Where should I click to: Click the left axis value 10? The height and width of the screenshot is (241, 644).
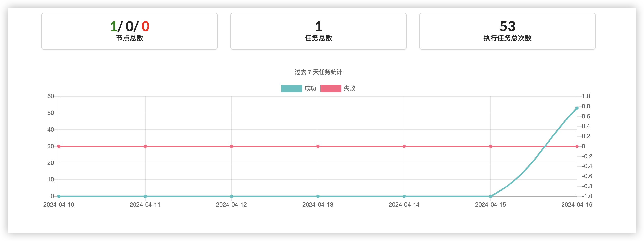pos(51,179)
